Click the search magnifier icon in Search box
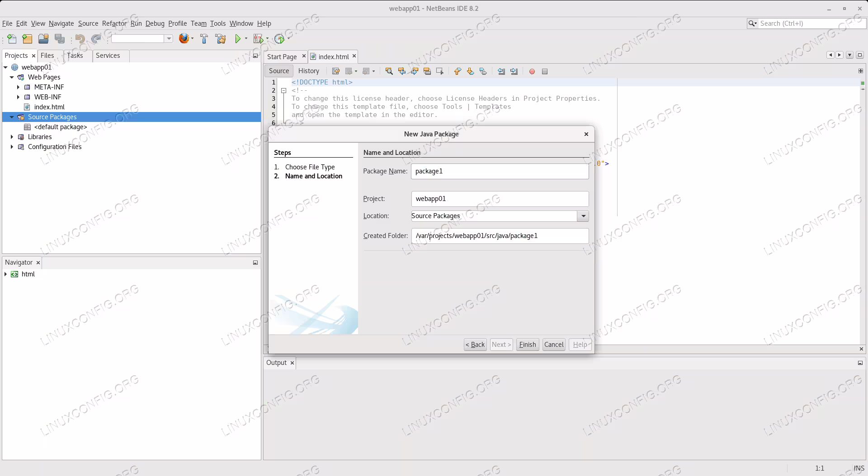The image size is (868, 476). (752, 23)
